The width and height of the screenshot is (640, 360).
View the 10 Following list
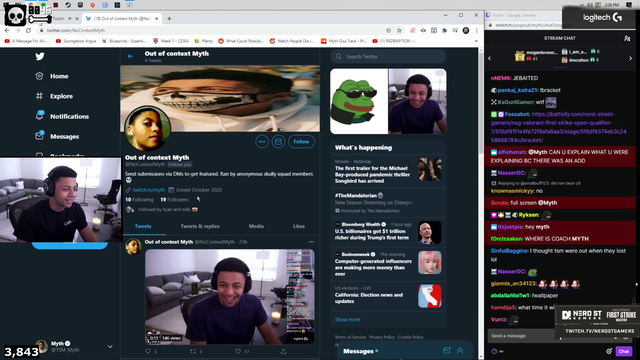[x=139, y=200]
